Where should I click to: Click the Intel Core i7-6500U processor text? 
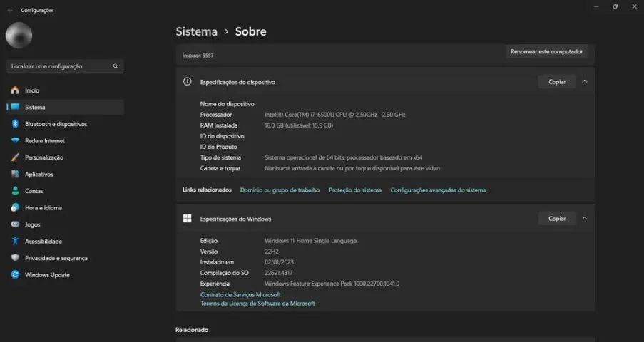pyautogui.click(x=334, y=115)
